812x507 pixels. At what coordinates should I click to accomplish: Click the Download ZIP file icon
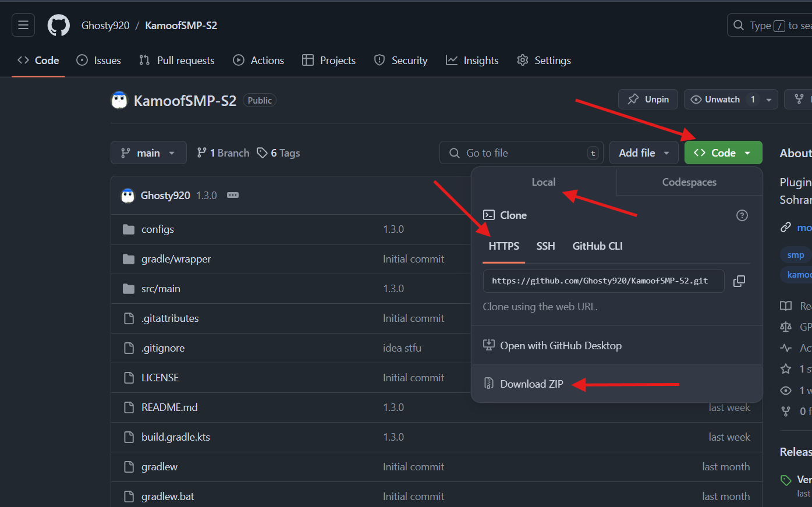[489, 384]
